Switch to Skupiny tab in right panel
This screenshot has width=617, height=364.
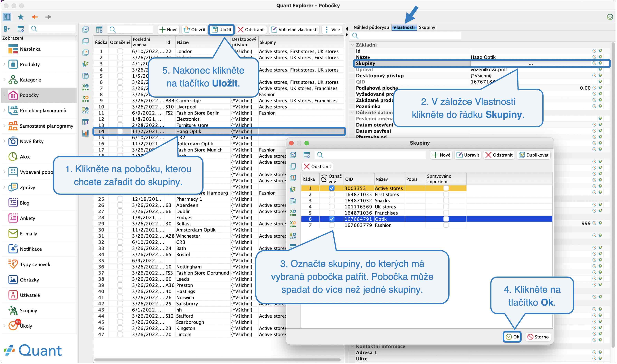tap(427, 27)
